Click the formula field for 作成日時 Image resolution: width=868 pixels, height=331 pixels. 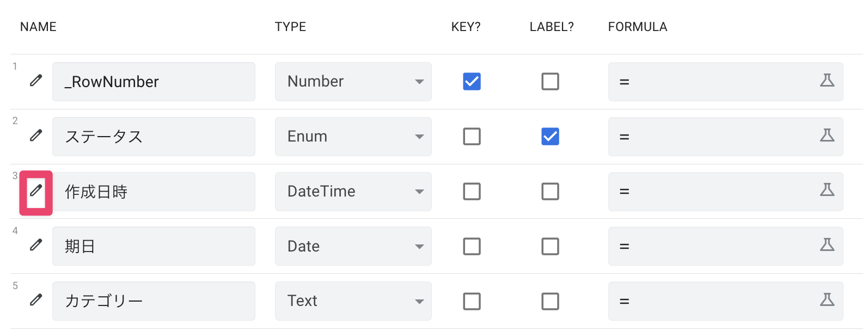tap(713, 192)
